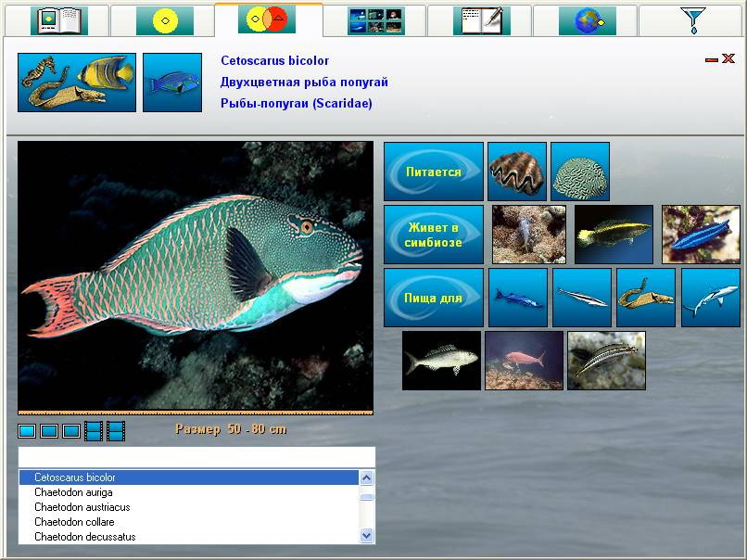The image size is (747, 560).
Task: Open family Рыбы-попугаи (Scaridae) link
Action: (x=297, y=104)
